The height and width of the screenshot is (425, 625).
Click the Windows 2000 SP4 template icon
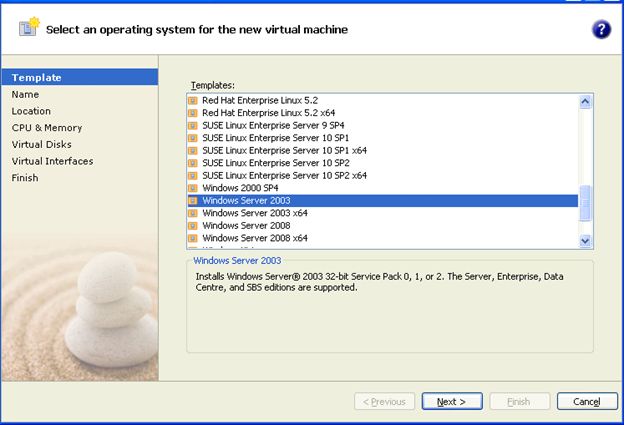tap(194, 188)
